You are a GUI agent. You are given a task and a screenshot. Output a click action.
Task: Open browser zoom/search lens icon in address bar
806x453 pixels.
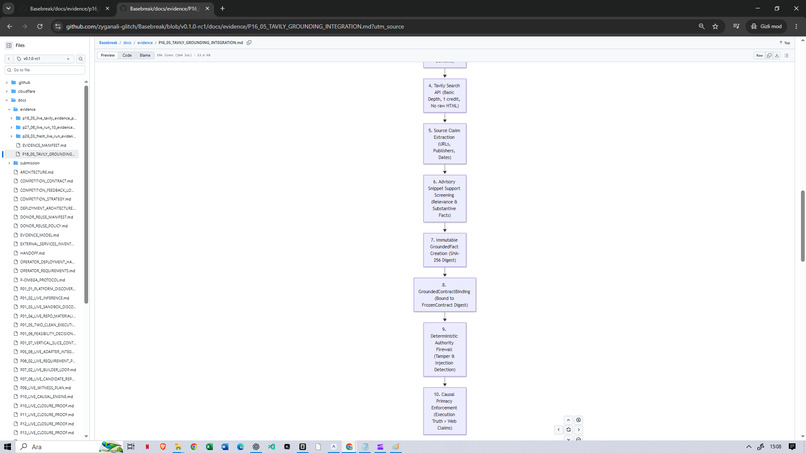[701, 26]
